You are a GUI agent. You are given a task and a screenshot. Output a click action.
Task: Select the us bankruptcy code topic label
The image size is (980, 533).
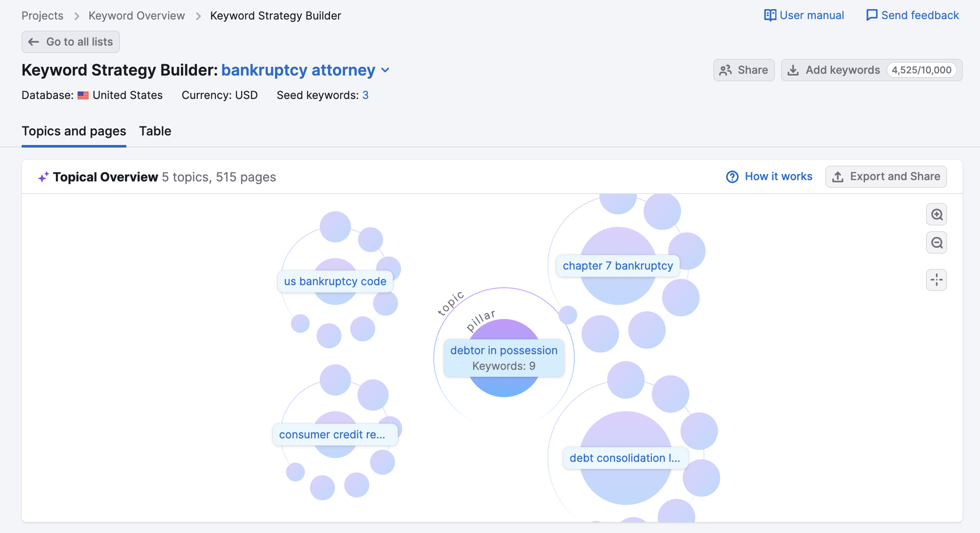pos(335,281)
